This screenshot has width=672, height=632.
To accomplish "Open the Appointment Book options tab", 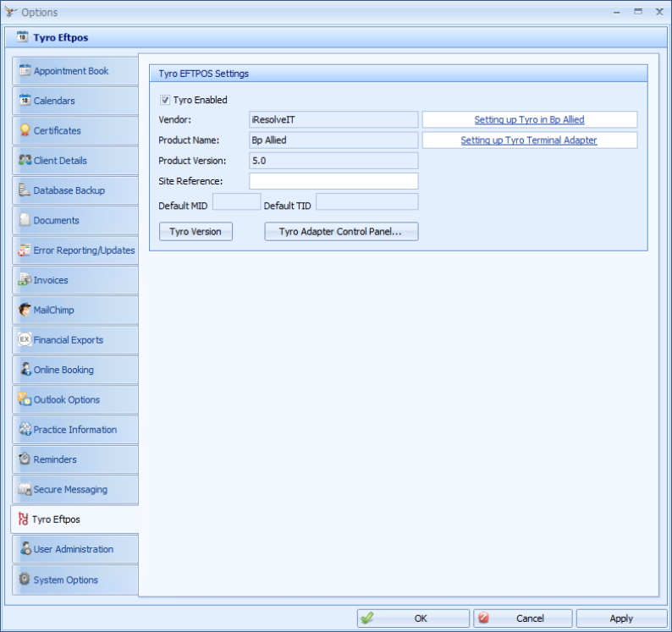I will coord(75,71).
